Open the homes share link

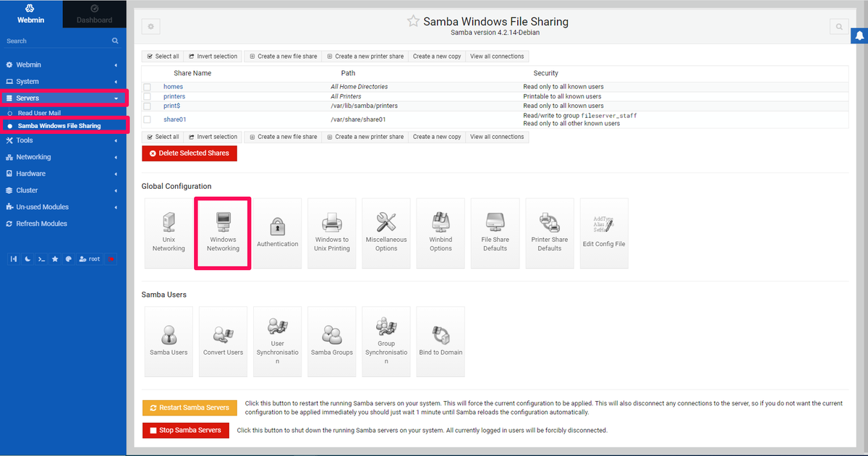173,87
